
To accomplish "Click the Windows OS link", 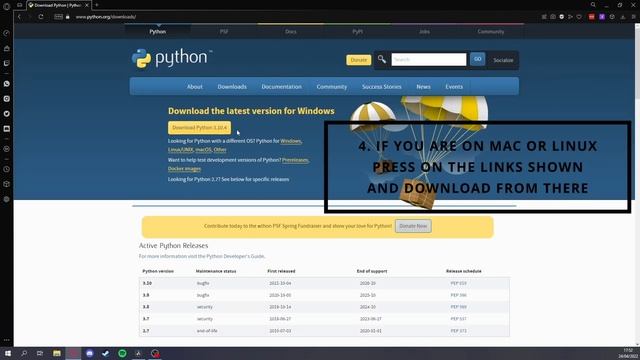I will pyautogui.click(x=291, y=141).
